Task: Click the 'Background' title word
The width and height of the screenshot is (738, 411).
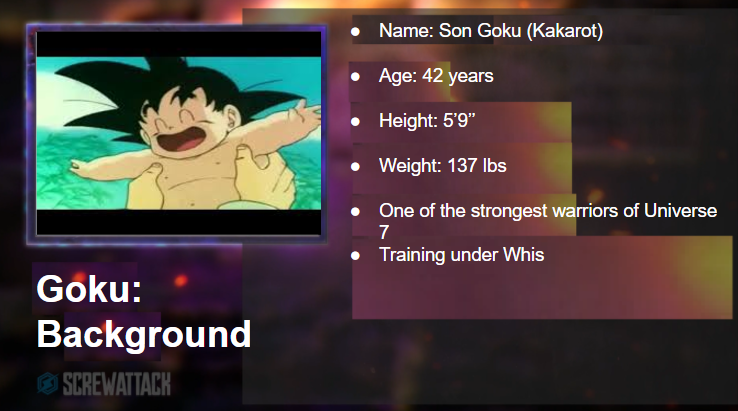Action: pos(144,335)
